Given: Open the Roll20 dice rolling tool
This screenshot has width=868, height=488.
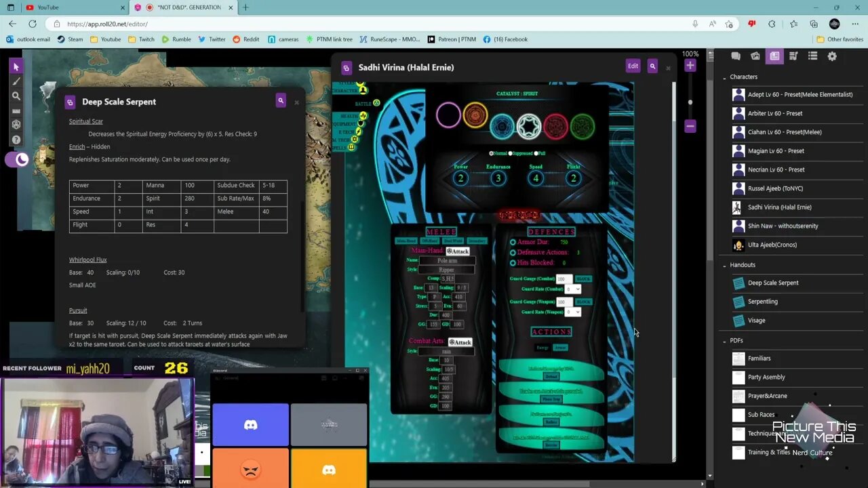Looking at the screenshot, I should click(16, 125).
